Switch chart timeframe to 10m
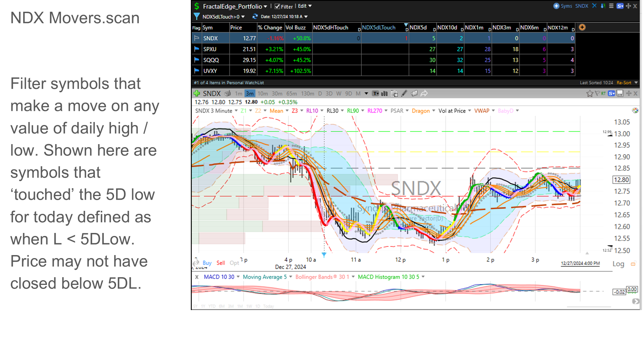644x362 pixels. click(263, 94)
